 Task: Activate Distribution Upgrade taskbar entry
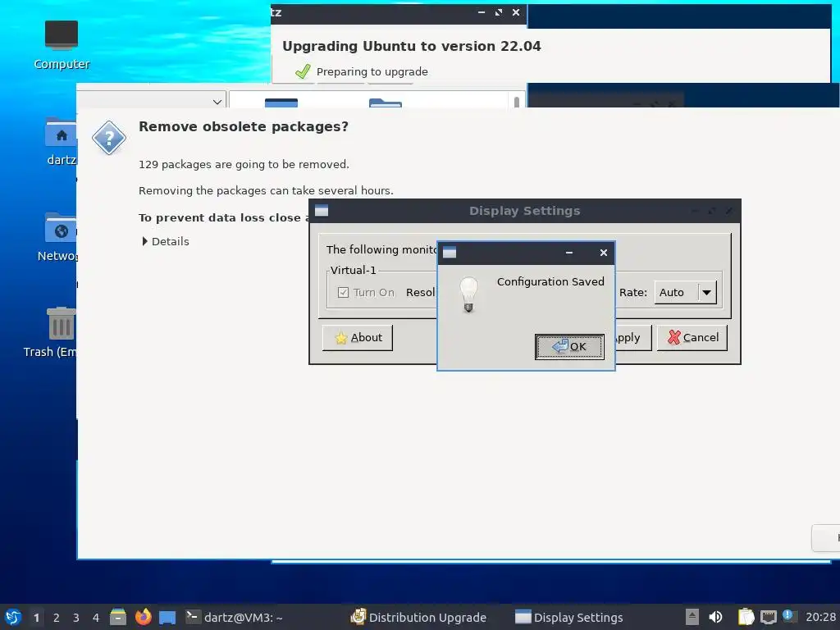click(418, 617)
